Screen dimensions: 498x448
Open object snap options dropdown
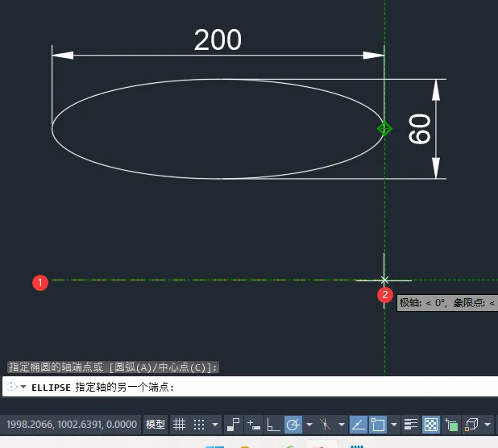tap(394, 425)
